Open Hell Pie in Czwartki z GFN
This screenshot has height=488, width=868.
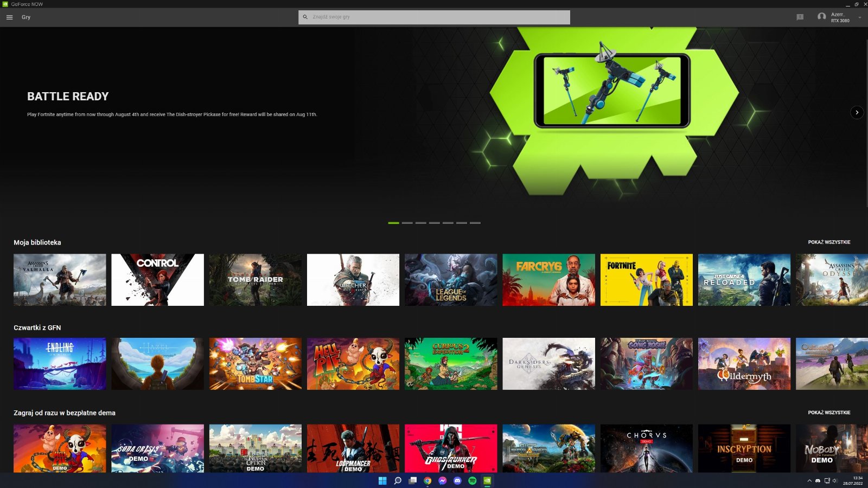[x=353, y=364]
